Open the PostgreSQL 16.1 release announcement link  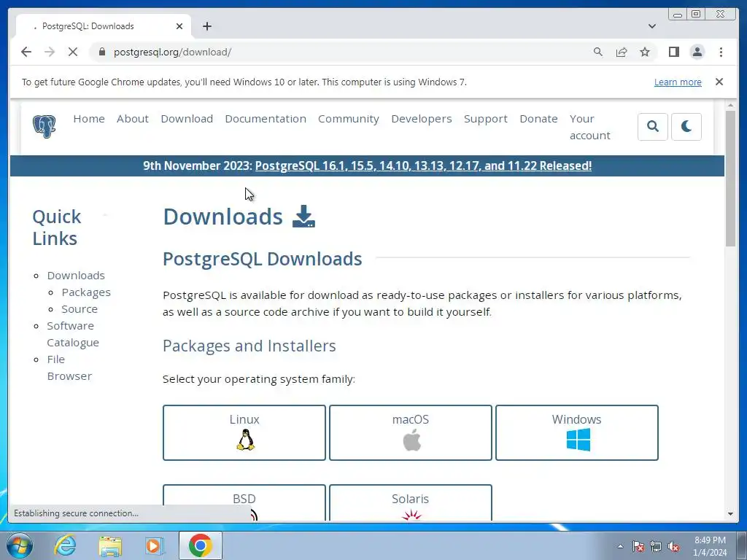coord(423,166)
